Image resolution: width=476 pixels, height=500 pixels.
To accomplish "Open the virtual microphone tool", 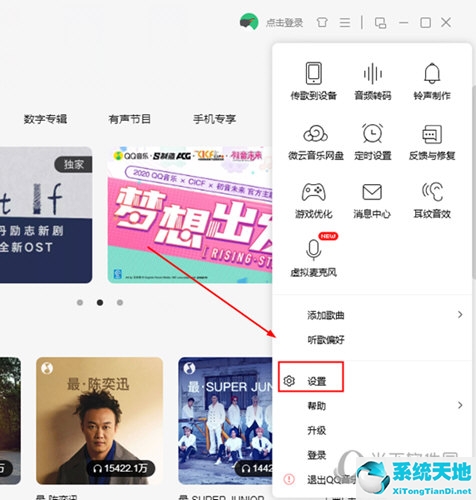I will (x=313, y=257).
